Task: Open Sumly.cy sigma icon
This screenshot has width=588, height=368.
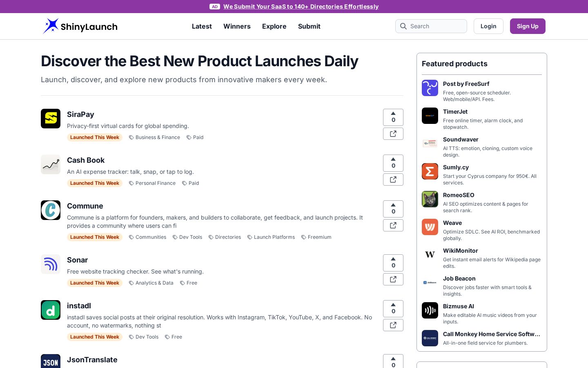Action: 430,171
